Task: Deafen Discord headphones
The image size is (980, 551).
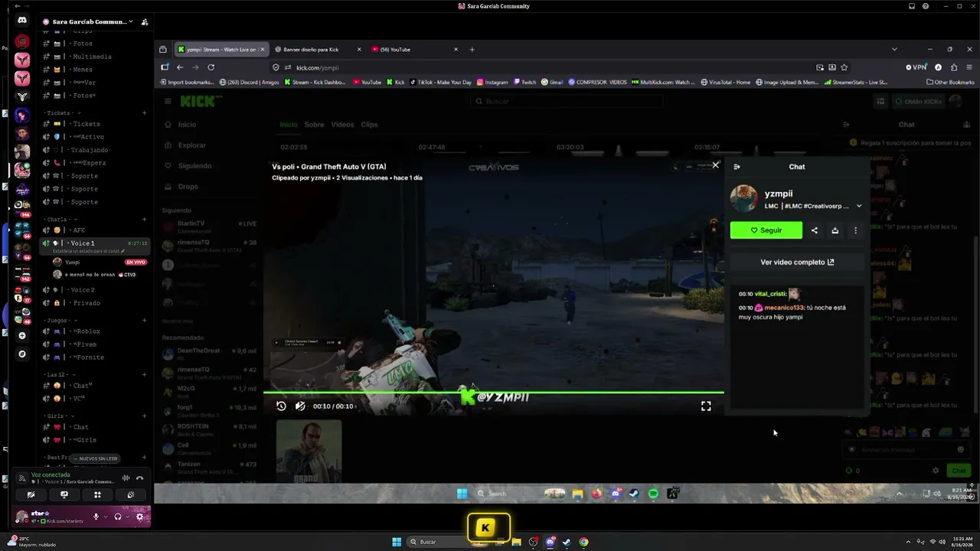Action: (x=117, y=517)
